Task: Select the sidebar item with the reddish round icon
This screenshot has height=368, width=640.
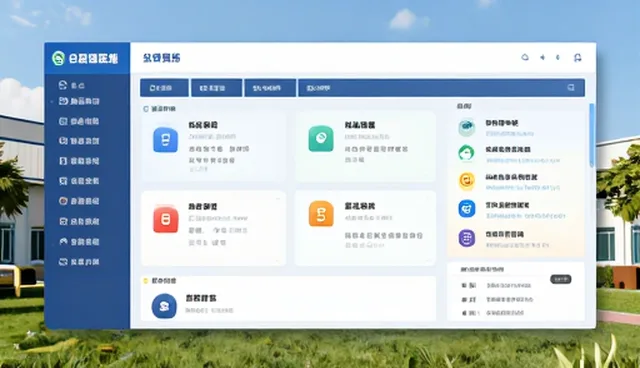Action: coord(79,201)
